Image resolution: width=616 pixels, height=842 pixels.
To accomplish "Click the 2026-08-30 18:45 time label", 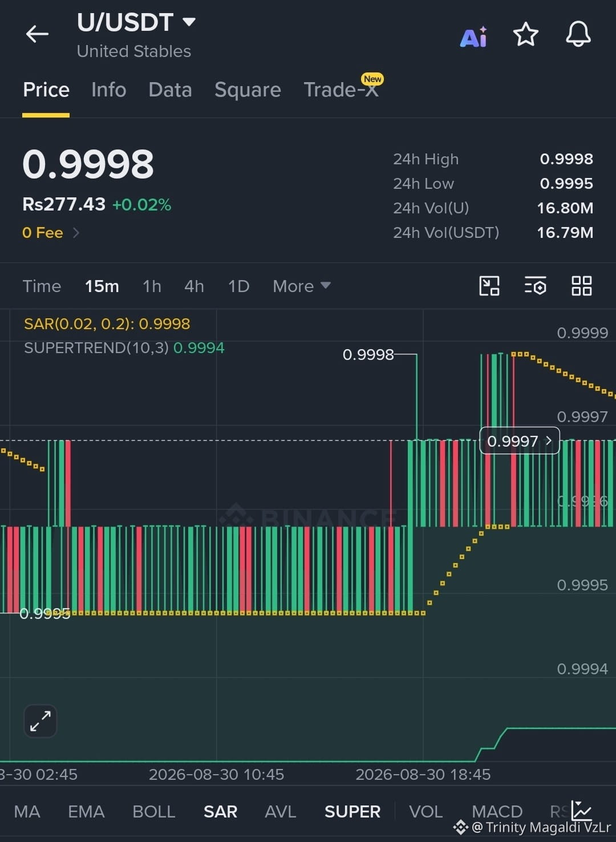I will point(423,774).
